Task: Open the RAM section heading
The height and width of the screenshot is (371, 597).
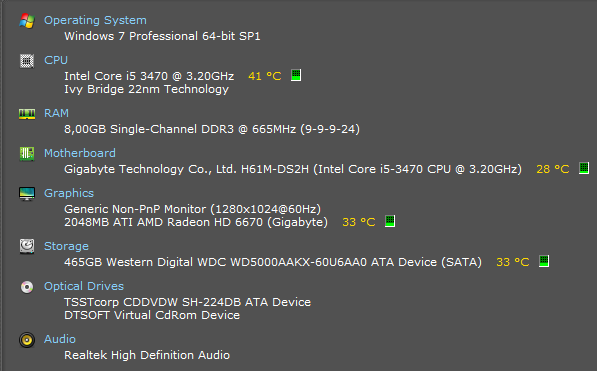Action: tap(56, 113)
